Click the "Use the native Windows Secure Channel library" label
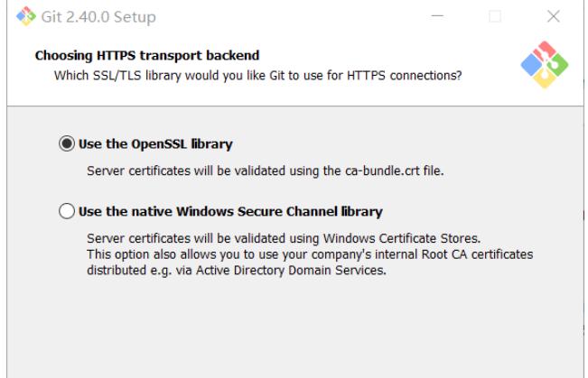Image resolution: width=588 pixels, height=378 pixels. point(230,212)
